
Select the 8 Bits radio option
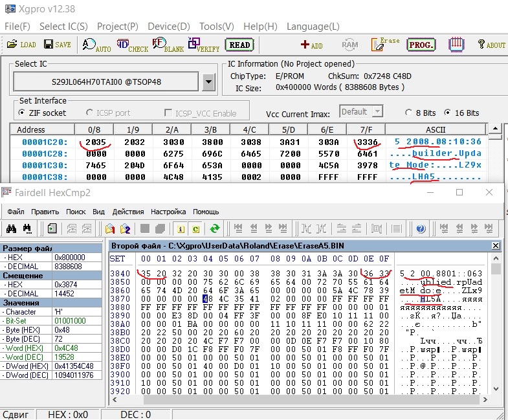point(409,113)
